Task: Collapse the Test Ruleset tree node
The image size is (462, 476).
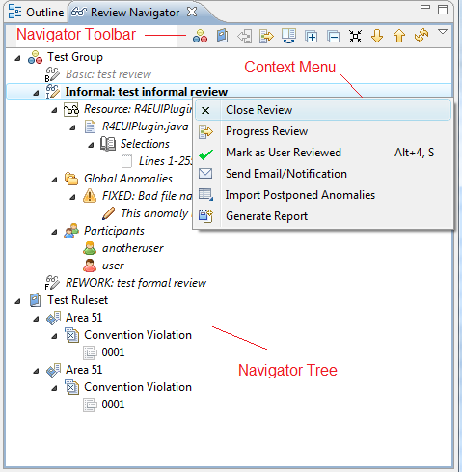Action: coord(18,301)
